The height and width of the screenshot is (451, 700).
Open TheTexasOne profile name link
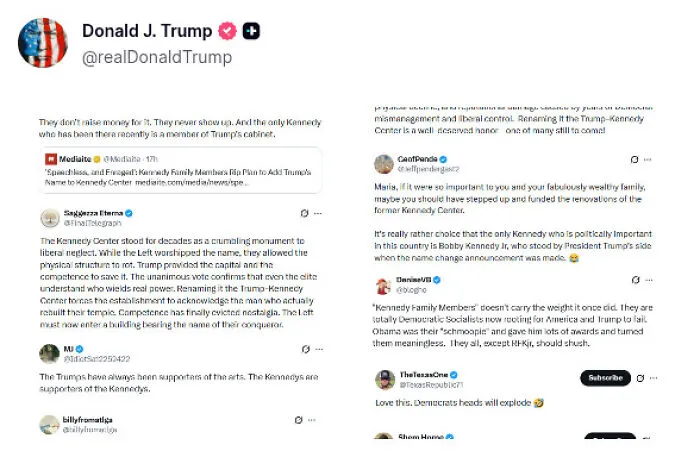click(424, 375)
